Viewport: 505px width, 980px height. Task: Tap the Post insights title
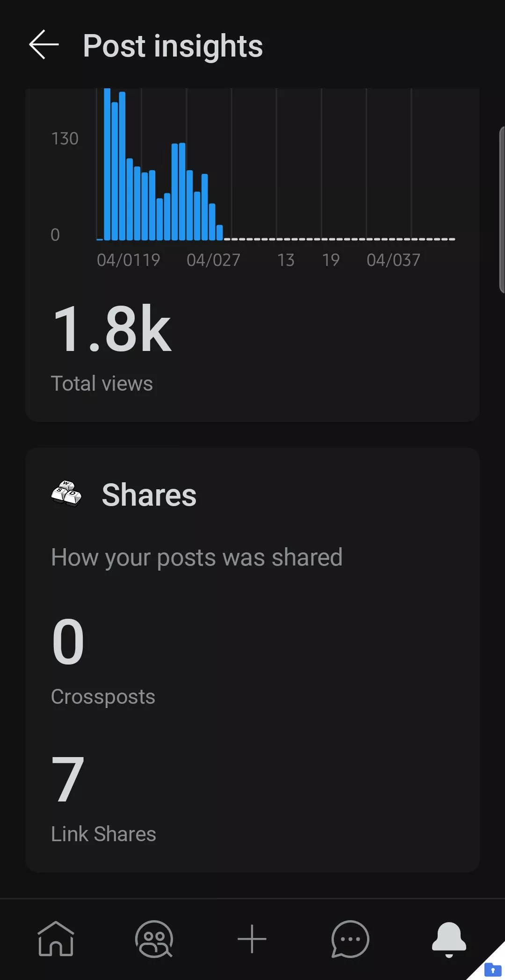173,46
